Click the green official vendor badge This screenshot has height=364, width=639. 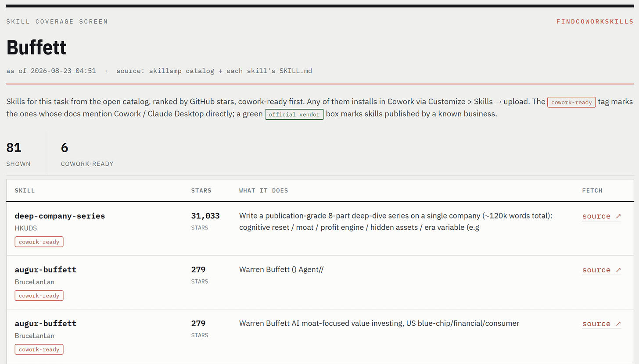click(294, 114)
